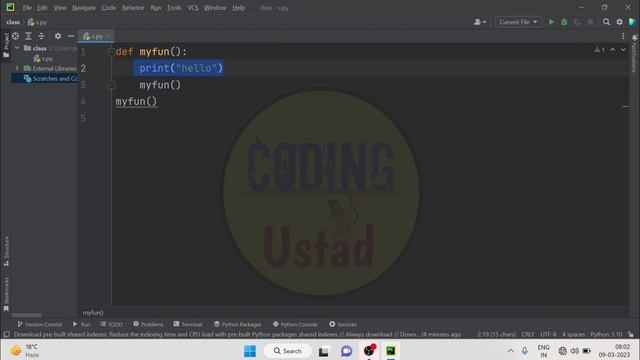Open the Navigate menu

(x=84, y=8)
